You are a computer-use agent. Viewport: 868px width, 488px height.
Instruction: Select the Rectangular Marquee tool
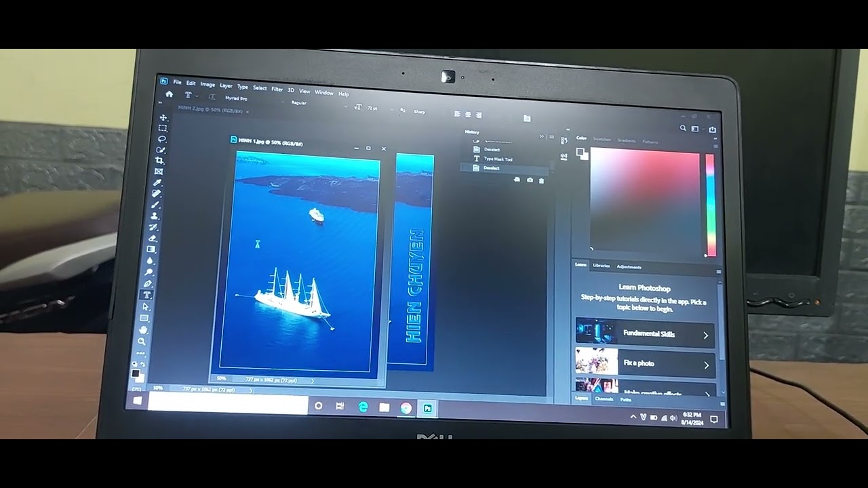click(163, 128)
